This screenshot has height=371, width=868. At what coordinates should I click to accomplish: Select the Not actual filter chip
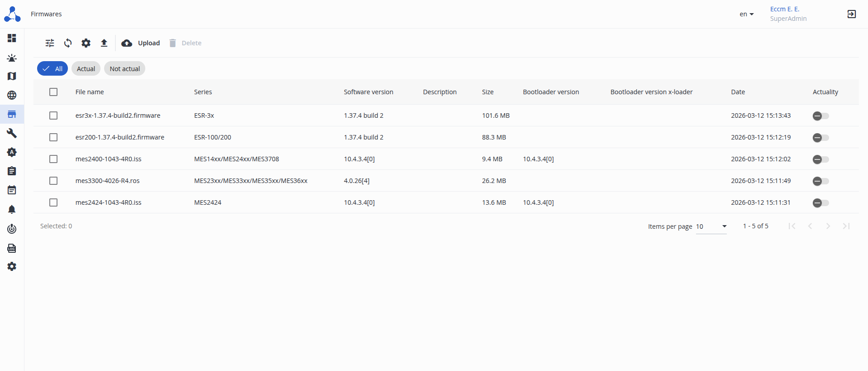[124, 69]
